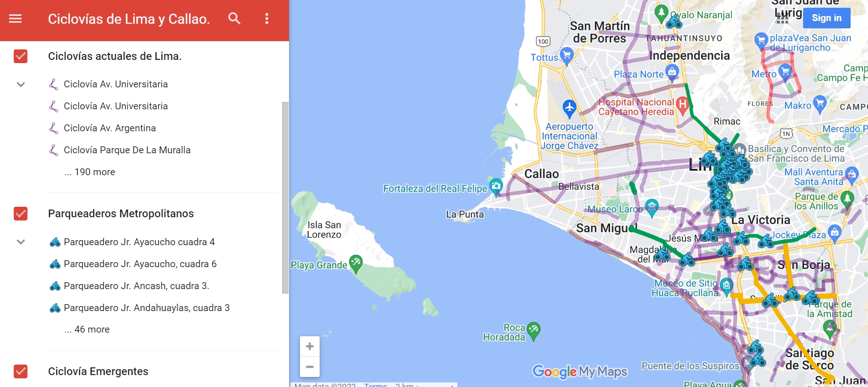This screenshot has height=387, width=868.
Task: Uncheck Ciclovías actuales de Lima layer
Action: pyautogui.click(x=21, y=56)
